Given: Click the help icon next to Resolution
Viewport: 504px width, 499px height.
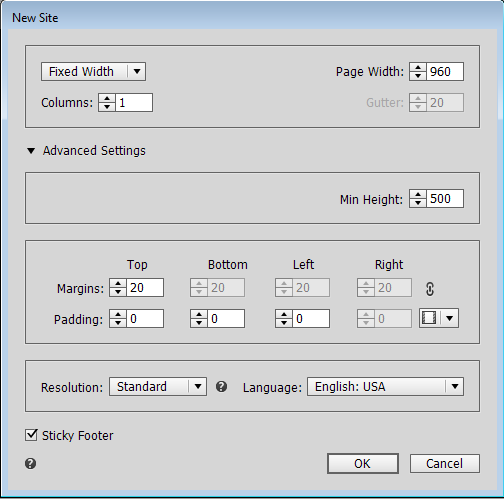Looking at the screenshot, I should [x=221, y=387].
